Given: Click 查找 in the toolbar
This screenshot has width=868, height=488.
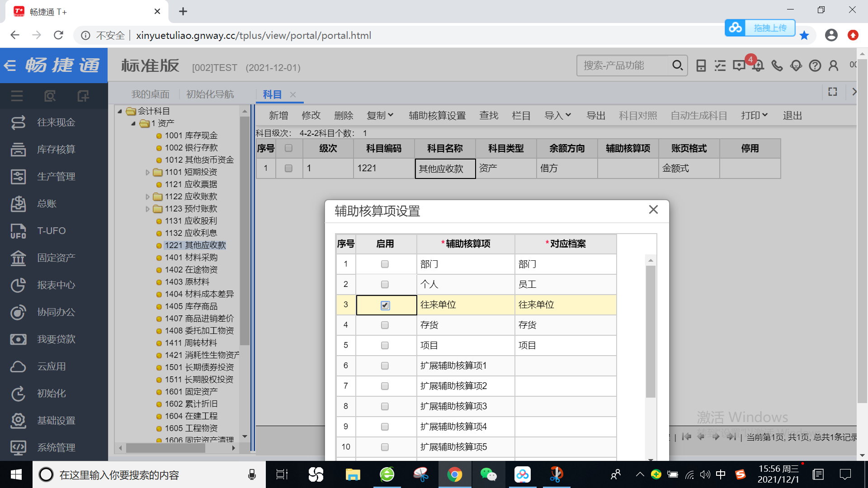Looking at the screenshot, I should coord(489,116).
